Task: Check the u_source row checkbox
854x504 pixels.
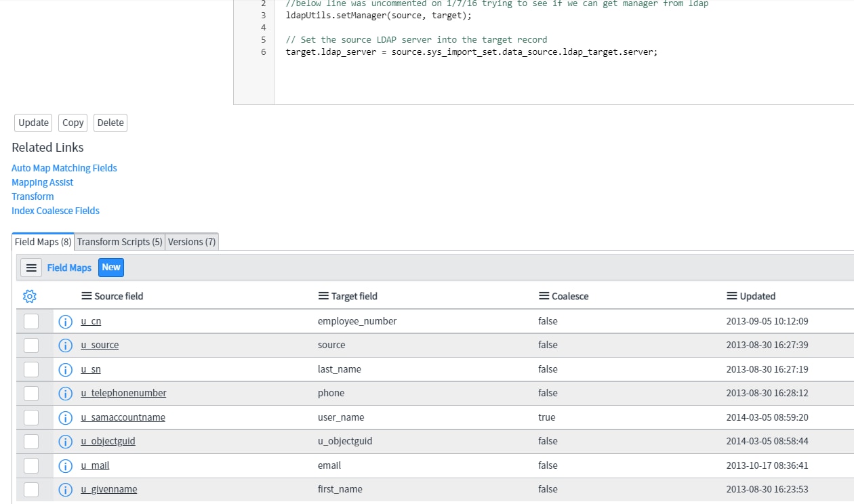Action: 31,345
